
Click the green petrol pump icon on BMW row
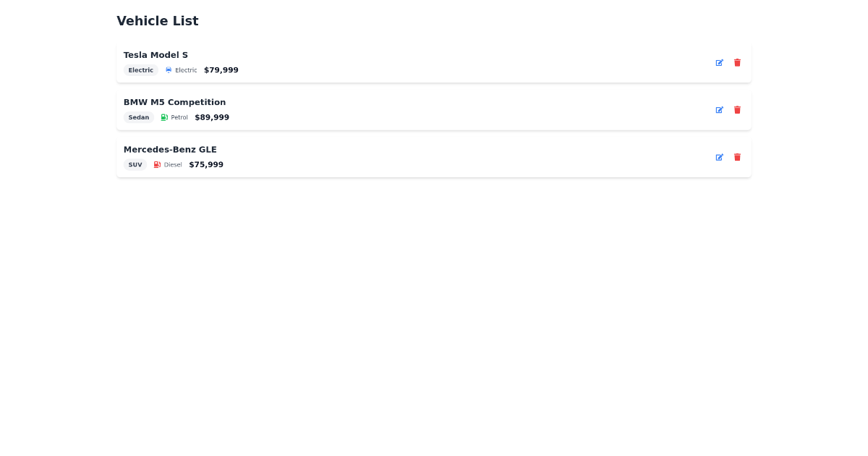click(163, 117)
